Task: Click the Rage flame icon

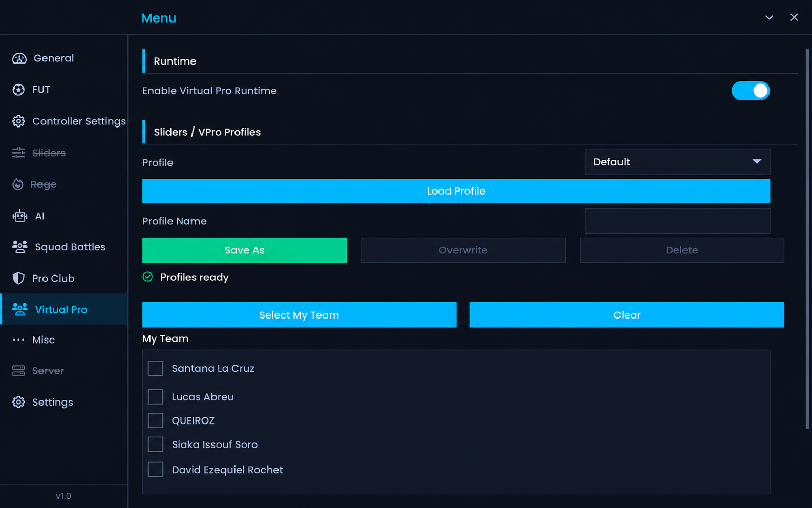Action: click(x=18, y=184)
